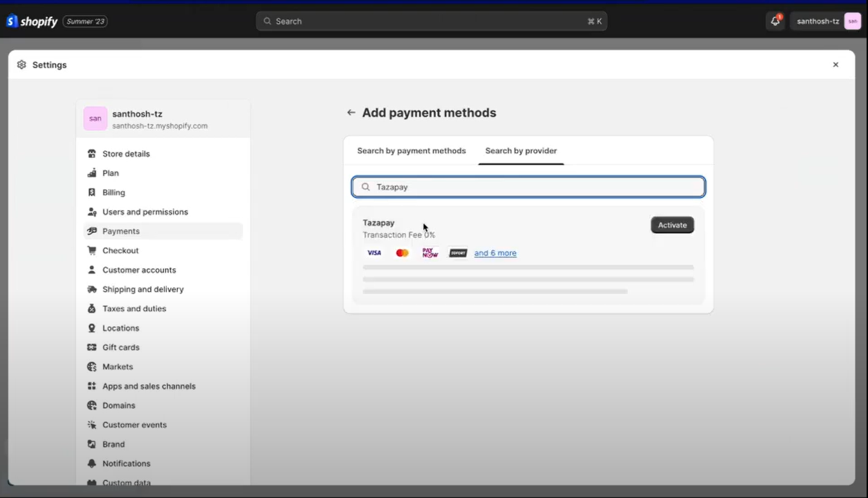Viewport: 868px width, 498px height.
Task: Close the Settings panel
Action: pyautogui.click(x=835, y=65)
